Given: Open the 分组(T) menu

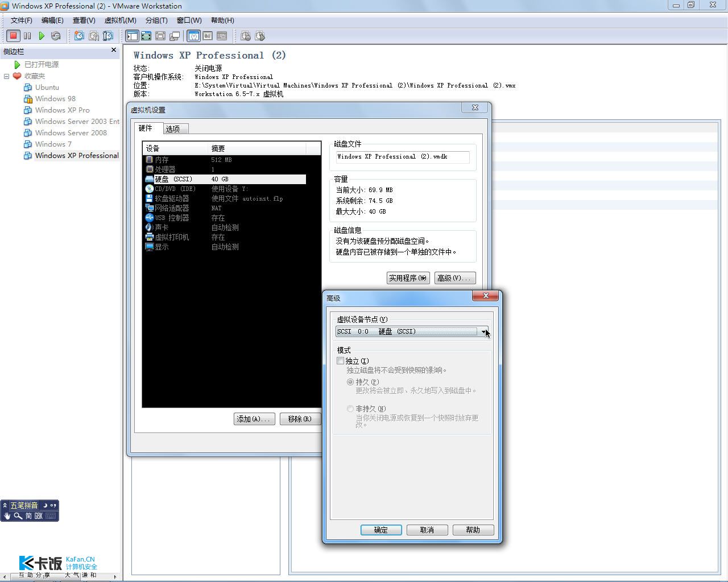Looking at the screenshot, I should (156, 20).
